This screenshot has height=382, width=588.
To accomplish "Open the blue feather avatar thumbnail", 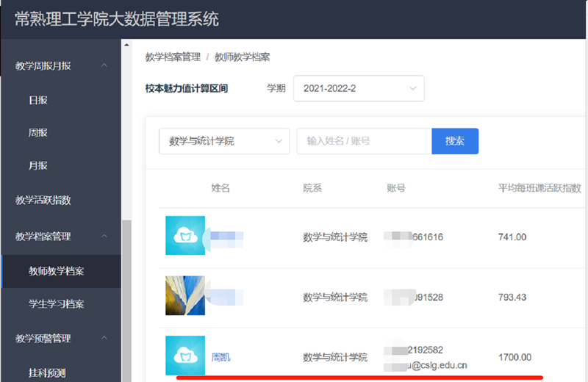I will [185, 295].
